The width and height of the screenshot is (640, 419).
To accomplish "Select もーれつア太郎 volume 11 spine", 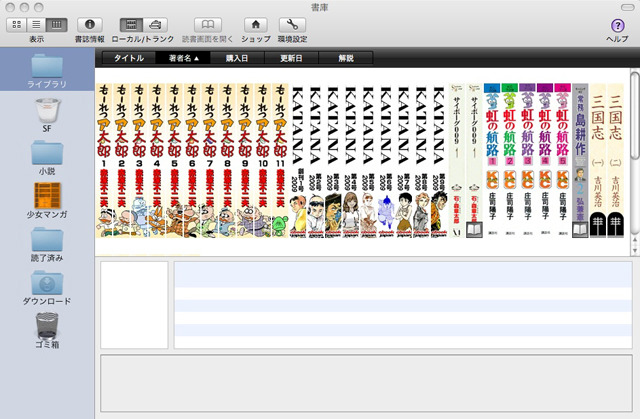I will tap(280, 160).
